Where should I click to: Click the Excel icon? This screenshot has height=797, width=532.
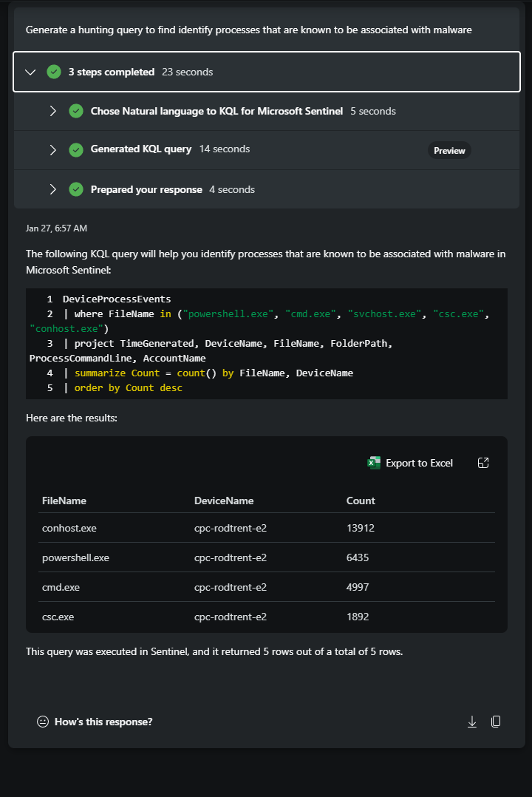point(374,463)
